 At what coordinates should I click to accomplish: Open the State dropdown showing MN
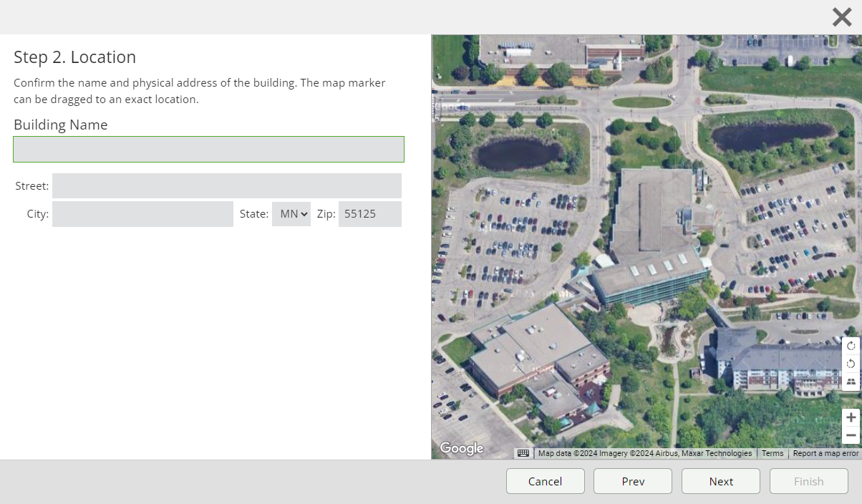[291, 214]
